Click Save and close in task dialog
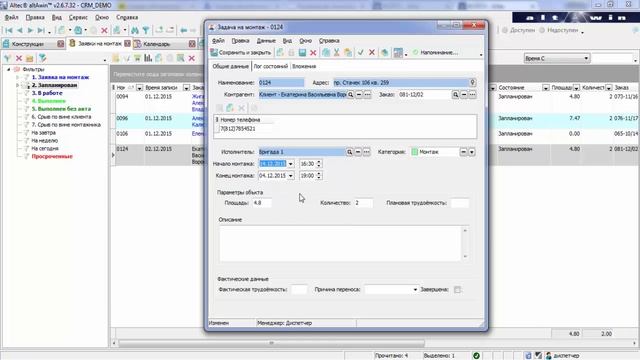 [241, 53]
